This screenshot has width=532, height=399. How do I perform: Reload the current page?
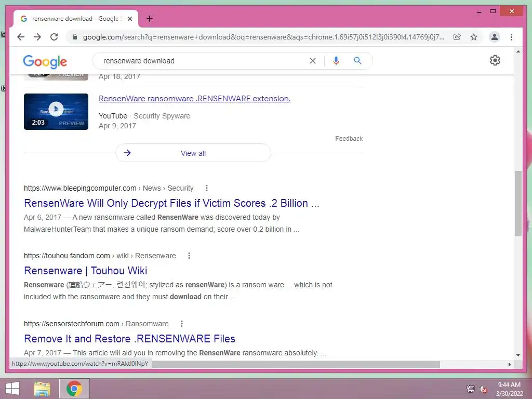pos(54,37)
